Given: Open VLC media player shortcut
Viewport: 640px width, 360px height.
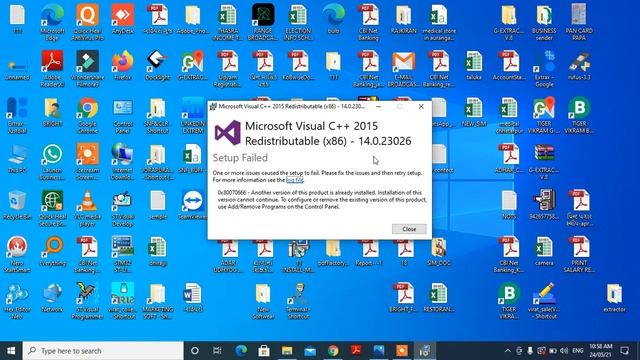Looking at the screenshot, I should [87, 209].
